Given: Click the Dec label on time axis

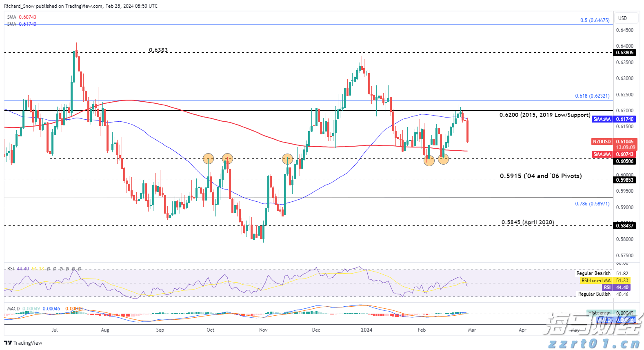Looking at the screenshot, I should pos(316,330).
